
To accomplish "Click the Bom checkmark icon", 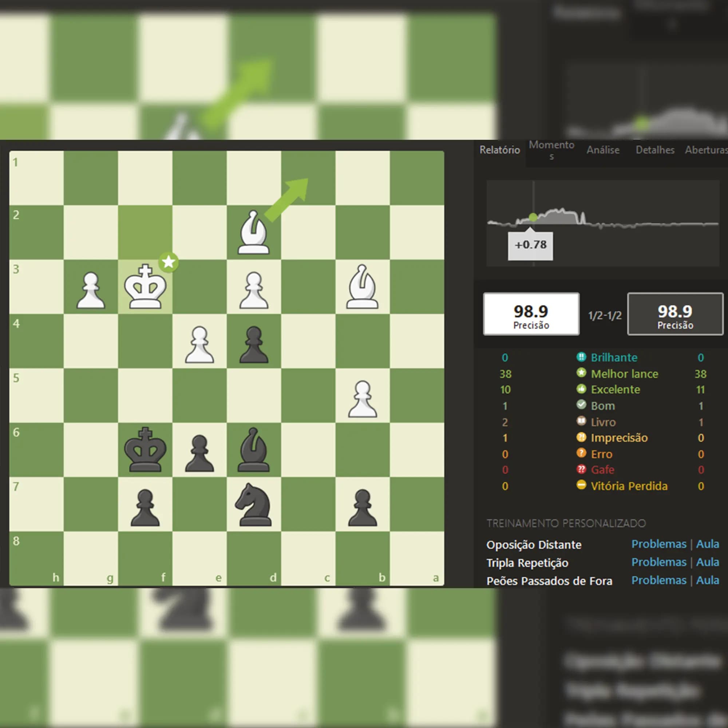I will coord(581,405).
